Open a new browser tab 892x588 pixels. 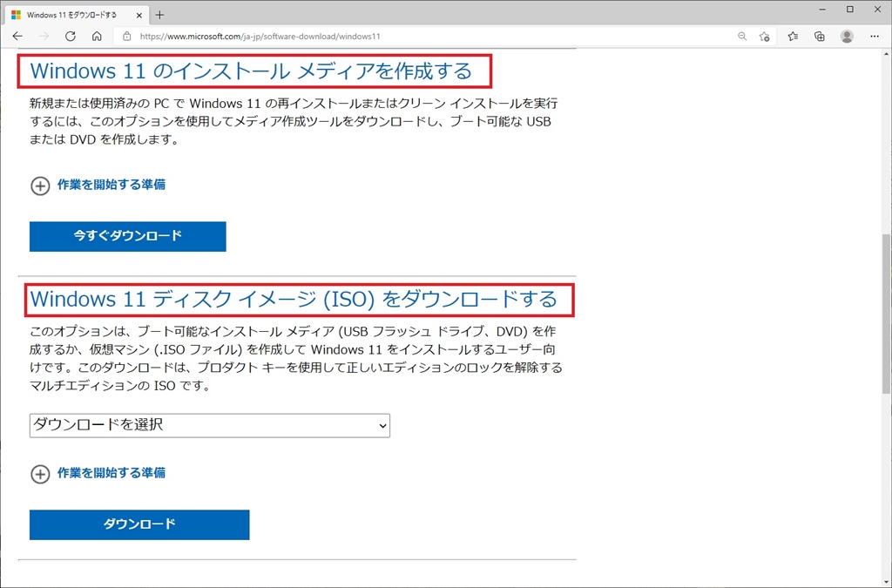160,16
